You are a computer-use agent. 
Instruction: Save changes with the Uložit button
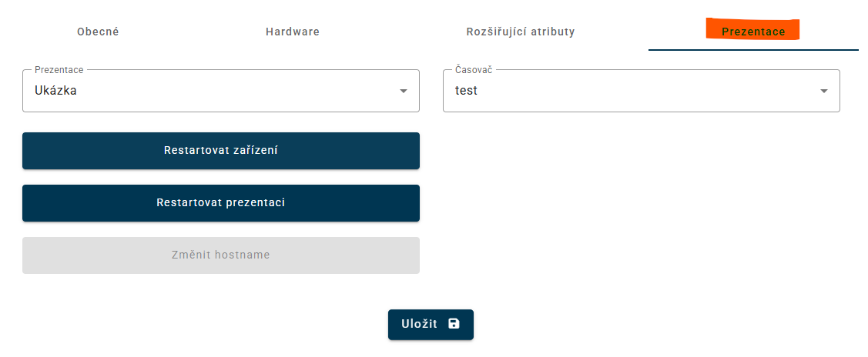click(x=431, y=325)
